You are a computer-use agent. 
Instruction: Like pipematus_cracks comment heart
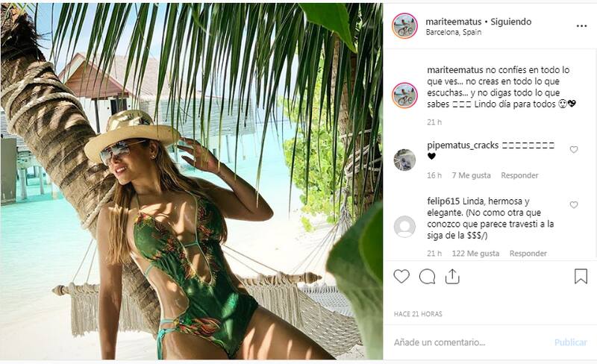(x=574, y=150)
